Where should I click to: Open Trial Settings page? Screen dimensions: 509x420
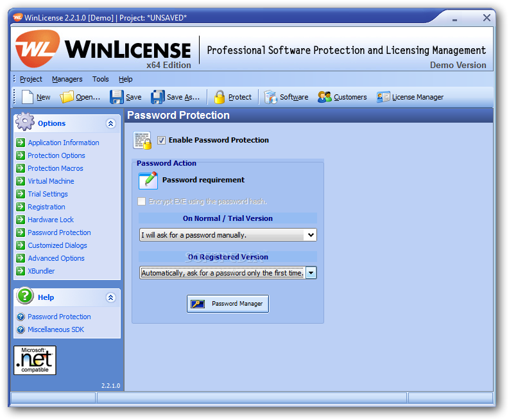click(x=47, y=193)
